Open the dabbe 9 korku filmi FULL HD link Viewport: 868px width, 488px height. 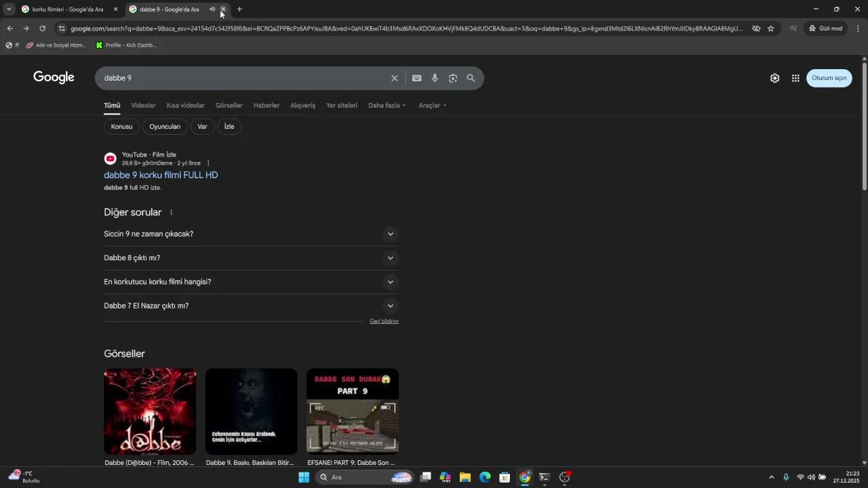coord(161,175)
